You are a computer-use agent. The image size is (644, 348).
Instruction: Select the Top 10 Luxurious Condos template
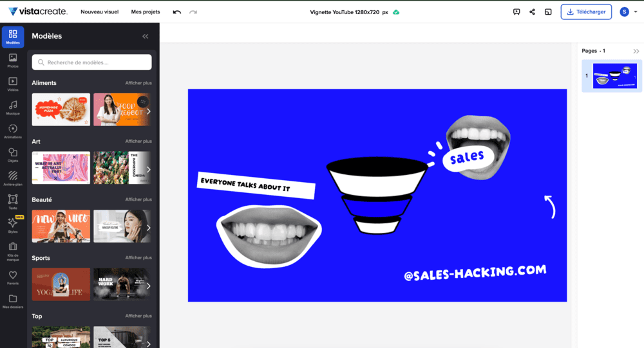pyautogui.click(x=61, y=337)
